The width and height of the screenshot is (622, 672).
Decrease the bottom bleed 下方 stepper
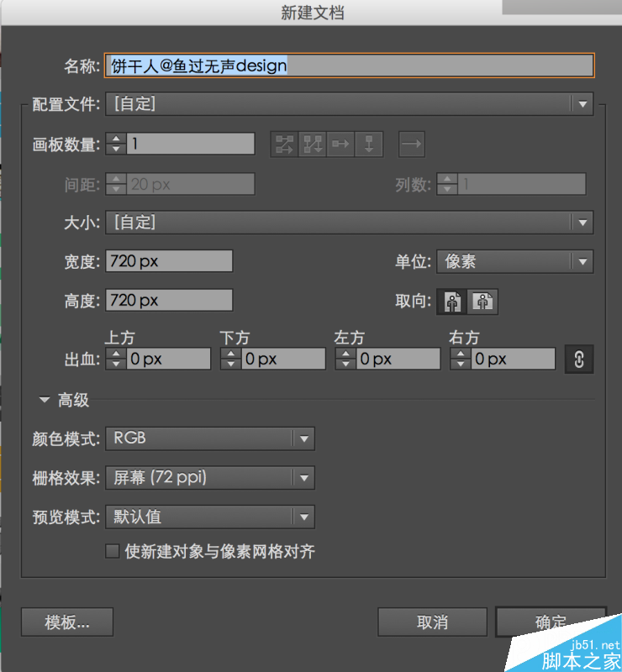point(231,365)
